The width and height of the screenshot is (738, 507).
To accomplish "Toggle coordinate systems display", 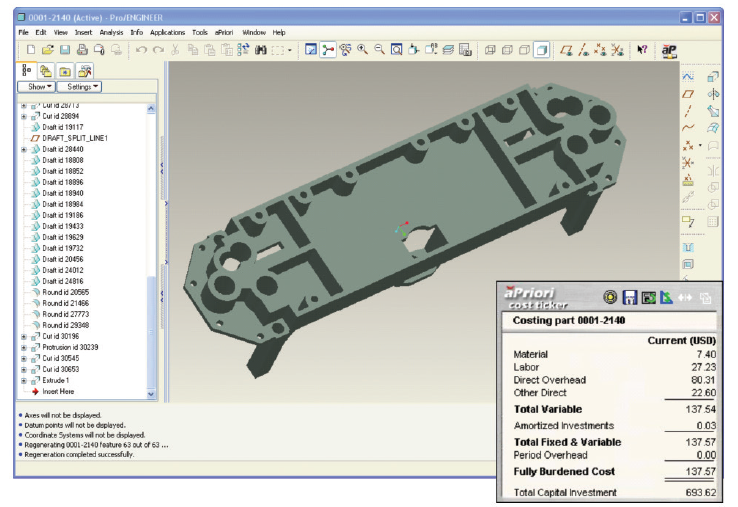I will (x=617, y=49).
